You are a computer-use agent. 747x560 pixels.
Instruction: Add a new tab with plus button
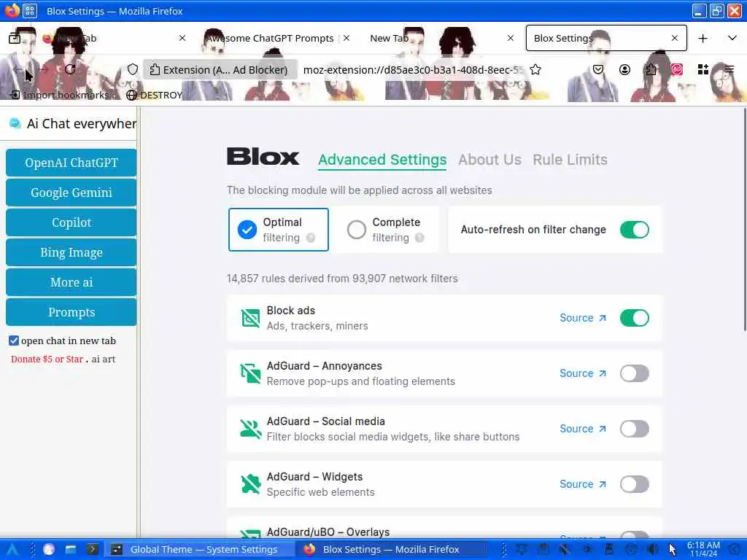pos(703,38)
